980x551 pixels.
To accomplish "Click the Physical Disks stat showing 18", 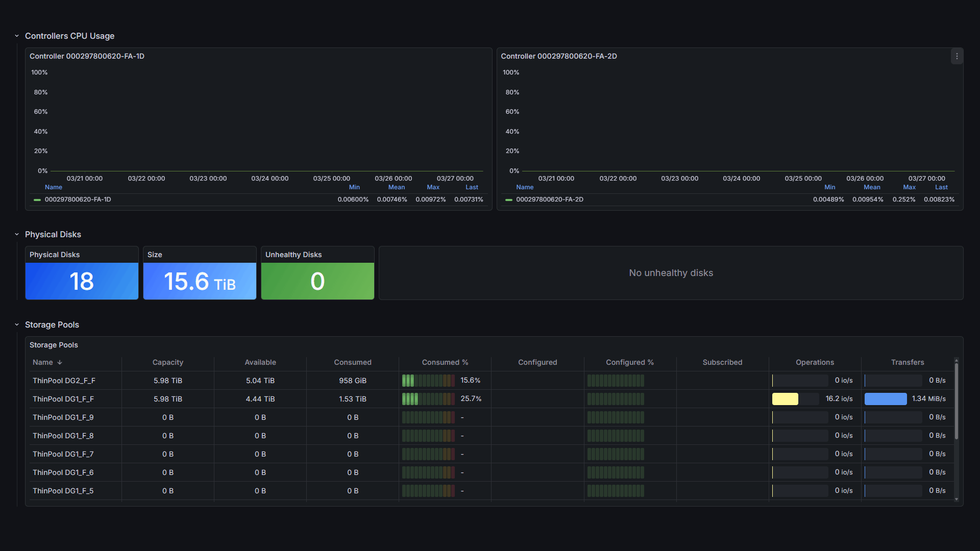I will coord(82,281).
